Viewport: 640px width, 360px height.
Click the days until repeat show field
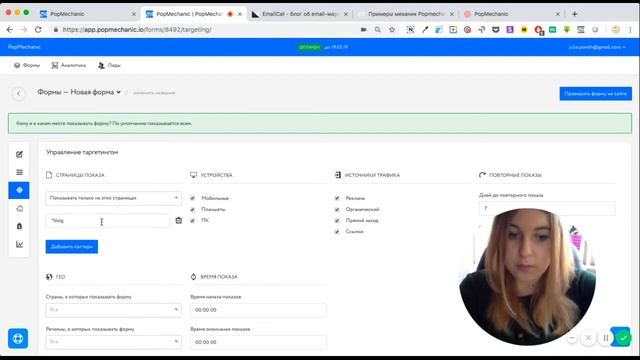pos(547,208)
